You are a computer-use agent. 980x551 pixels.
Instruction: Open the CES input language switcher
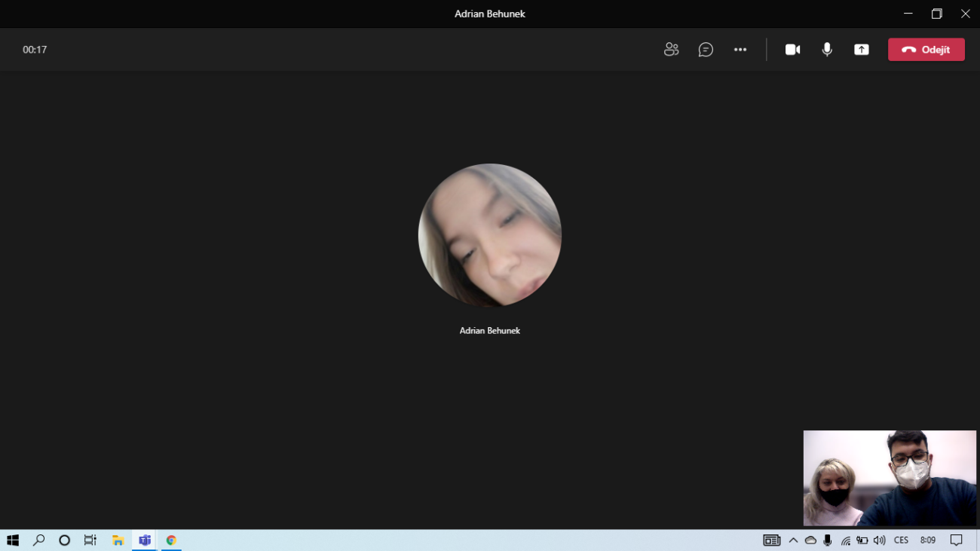tap(901, 540)
